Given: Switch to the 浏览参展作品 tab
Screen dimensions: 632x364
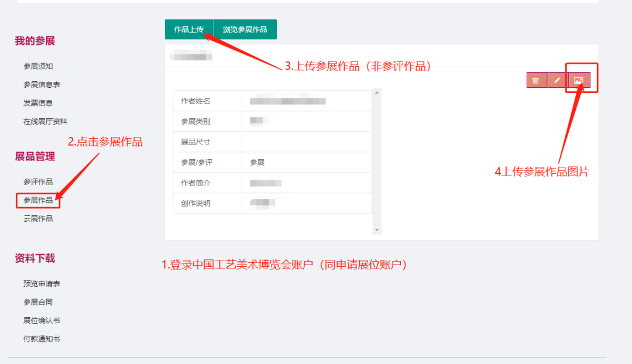Looking at the screenshot, I should [x=245, y=29].
